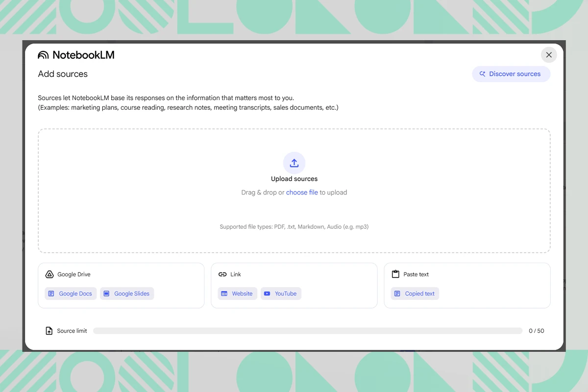Click the Paste text clipboard icon
The height and width of the screenshot is (392, 588).
(x=395, y=274)
